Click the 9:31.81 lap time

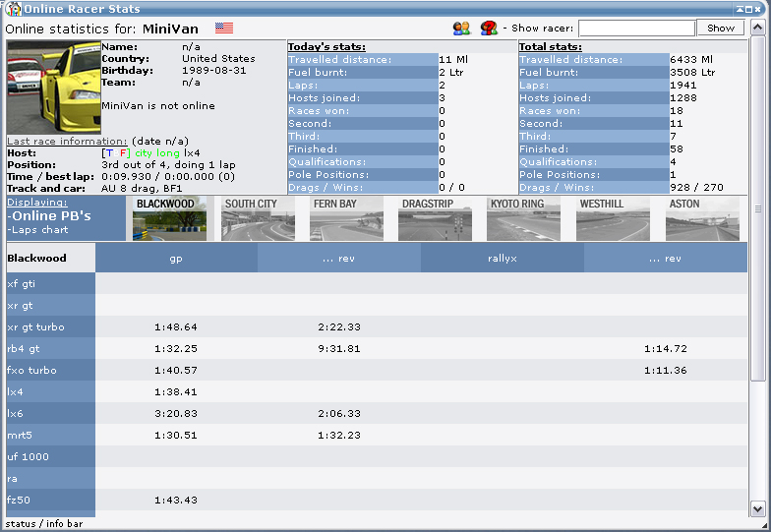338,348
